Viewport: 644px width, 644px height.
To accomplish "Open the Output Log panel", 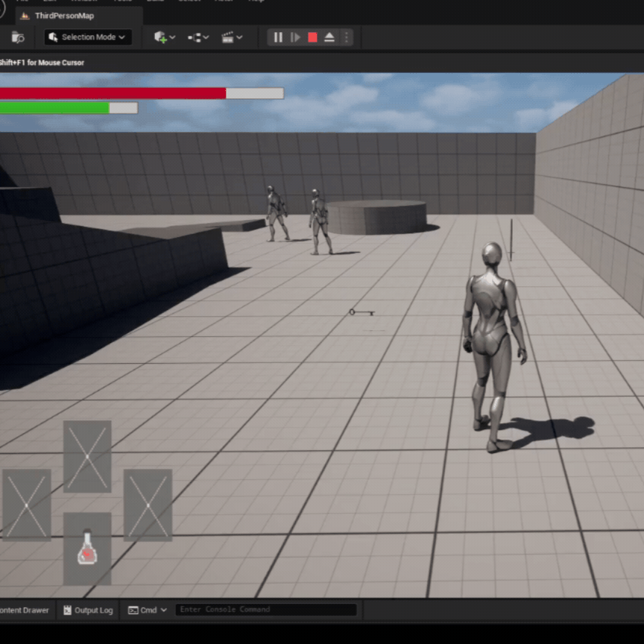I will click(x=88, y=610).
